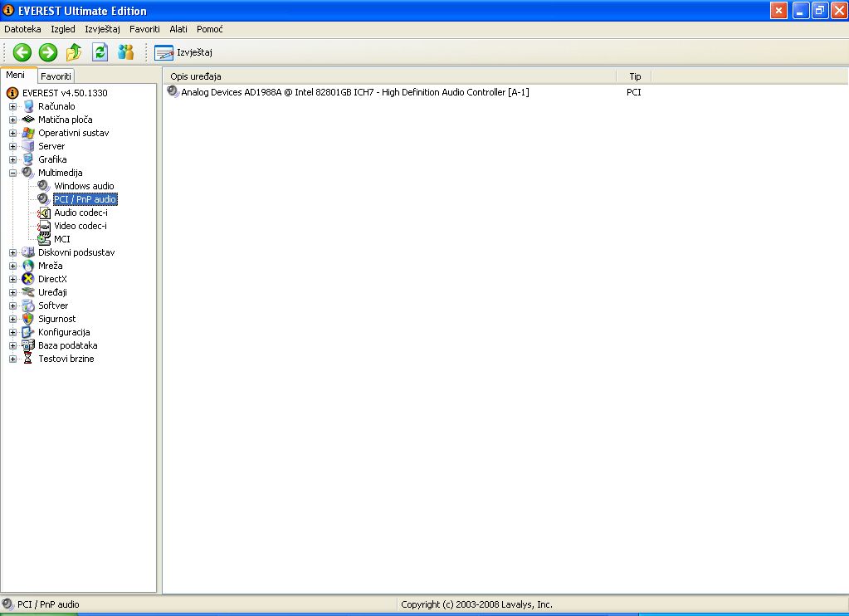Expand the Operativni sustav tree node

(x=13, y=134)
